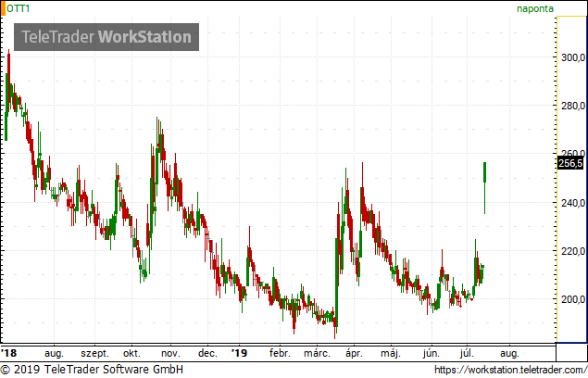Screen dimensions: 588x378
Task: Click the orange marker beside OTT1
Action: (4, 8)
